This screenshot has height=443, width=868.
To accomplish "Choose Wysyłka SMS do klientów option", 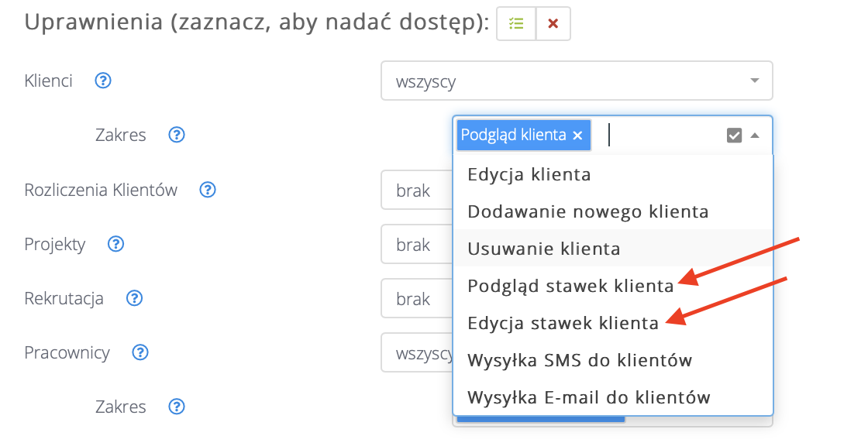I will (580, 360).
